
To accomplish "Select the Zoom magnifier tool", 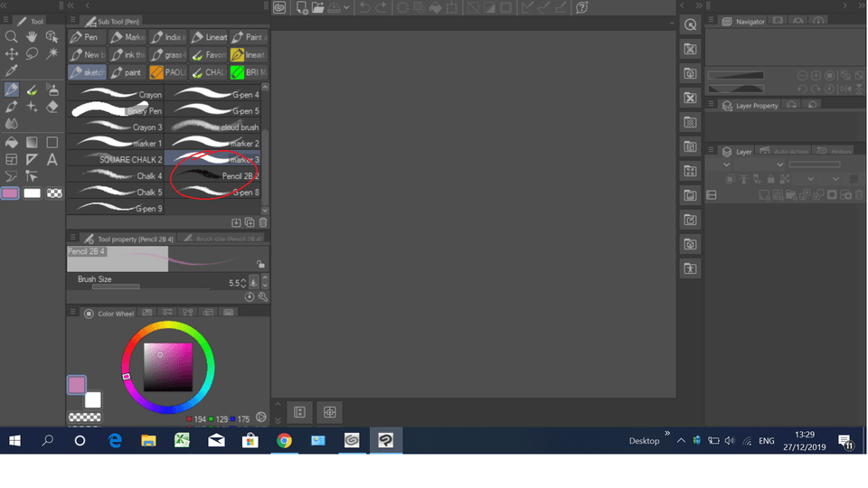I will click(x=12, y=37).
